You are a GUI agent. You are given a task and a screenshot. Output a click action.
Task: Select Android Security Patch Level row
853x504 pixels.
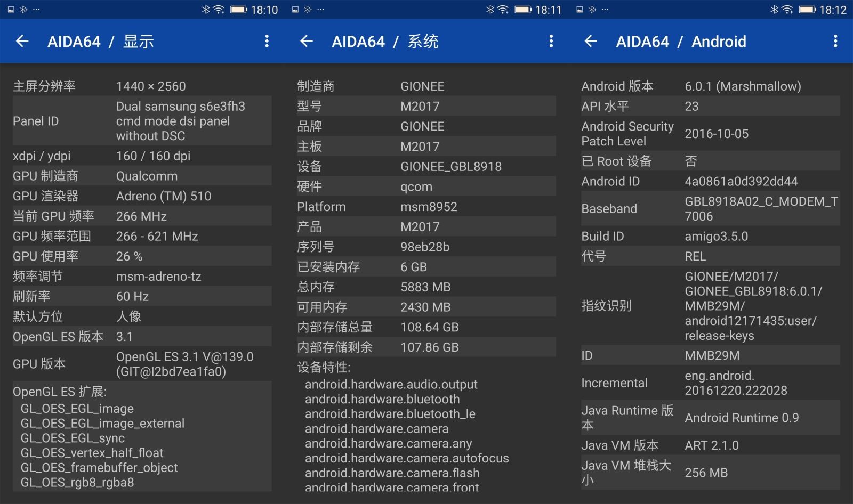pyautogui.click(x=711, y=134)
